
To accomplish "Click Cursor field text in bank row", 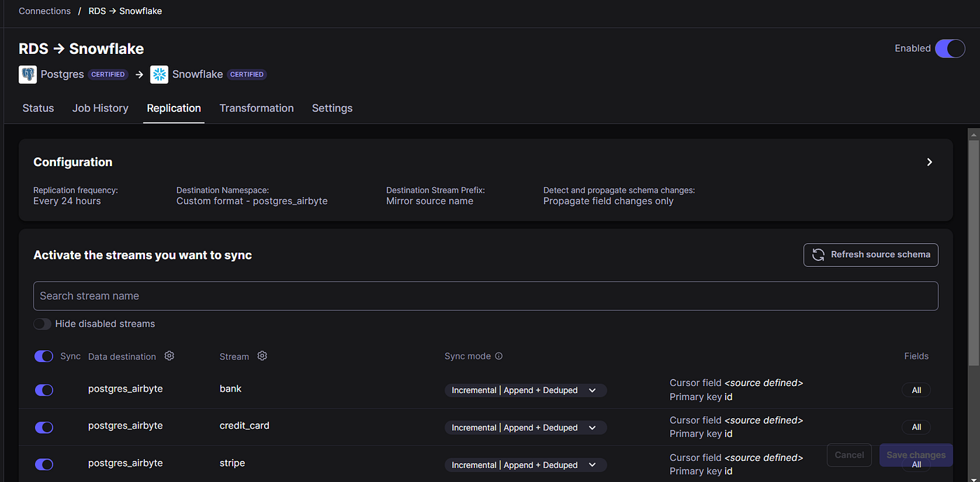I will [736, 383].
